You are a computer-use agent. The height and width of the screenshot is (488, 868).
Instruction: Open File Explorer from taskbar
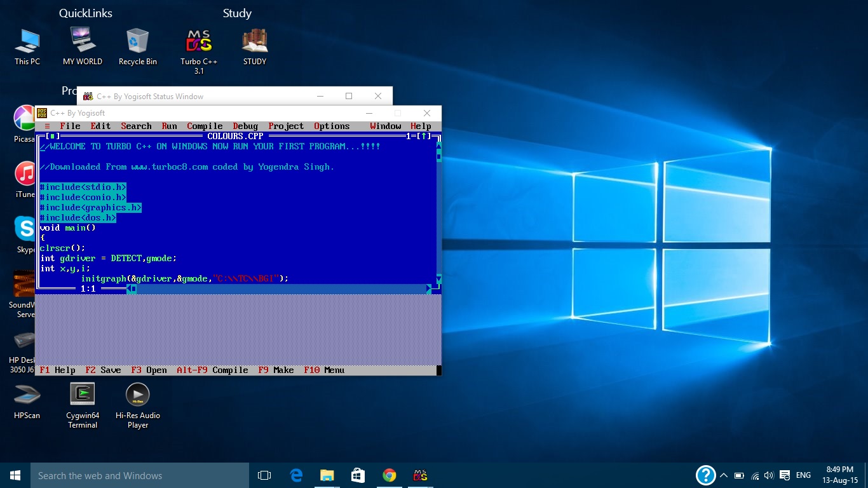(x=327, y=475)
